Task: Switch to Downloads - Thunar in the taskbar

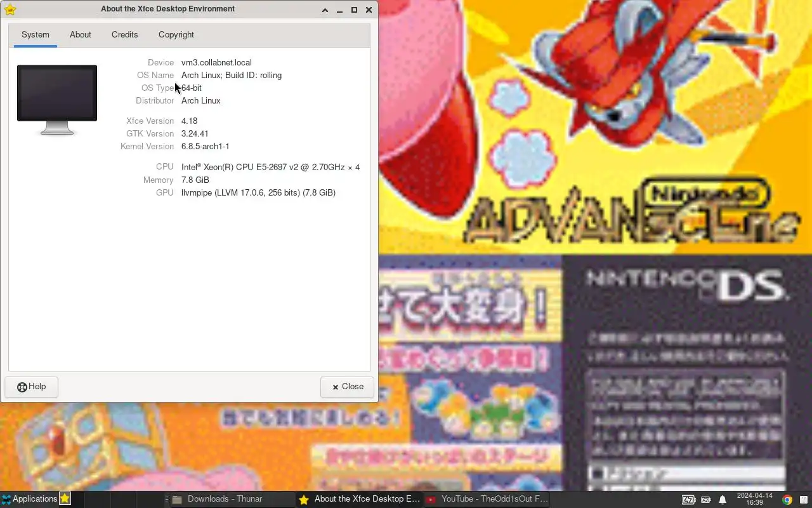Action: pyautogui.click(x=232, y=499)
